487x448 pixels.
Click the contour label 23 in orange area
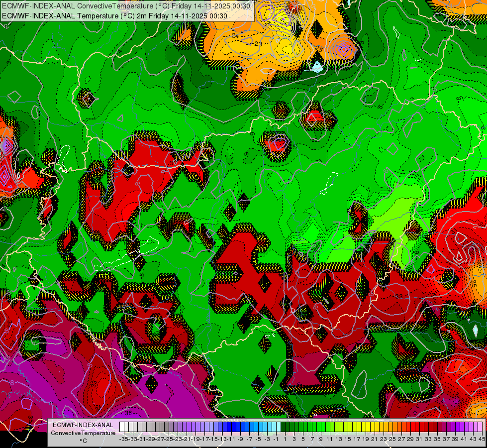point(258,44)
